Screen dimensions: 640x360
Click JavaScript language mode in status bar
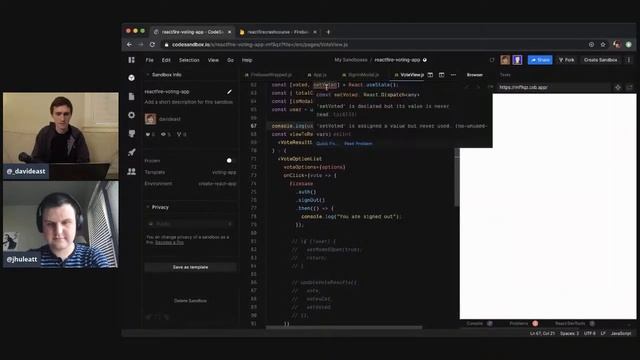[x=621, y=333]
